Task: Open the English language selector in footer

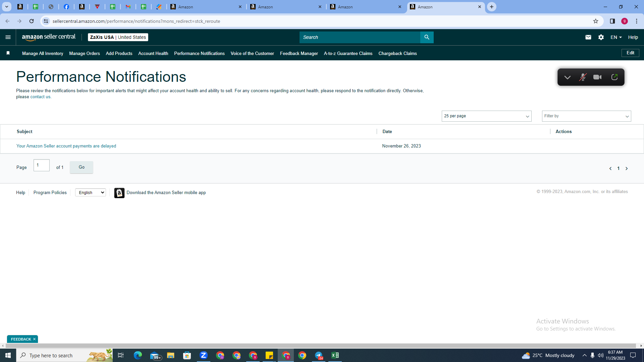Action: click(x=91, y=192)
